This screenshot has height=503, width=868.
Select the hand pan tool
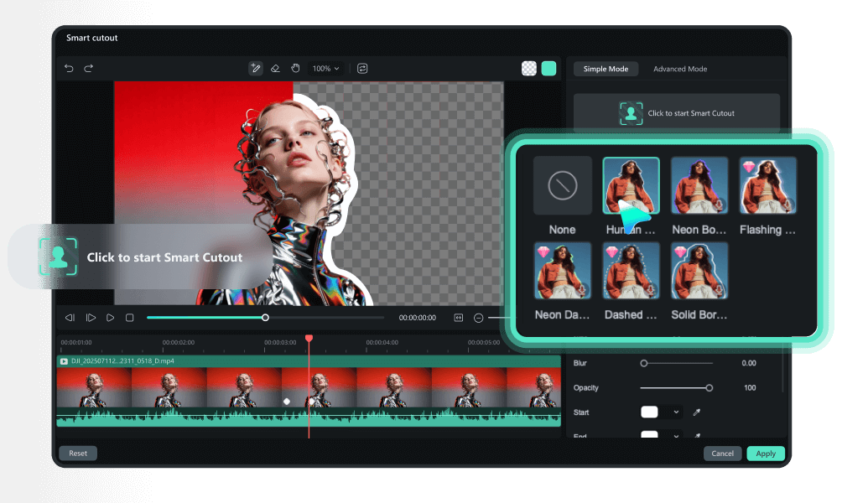tap(295, 69)
